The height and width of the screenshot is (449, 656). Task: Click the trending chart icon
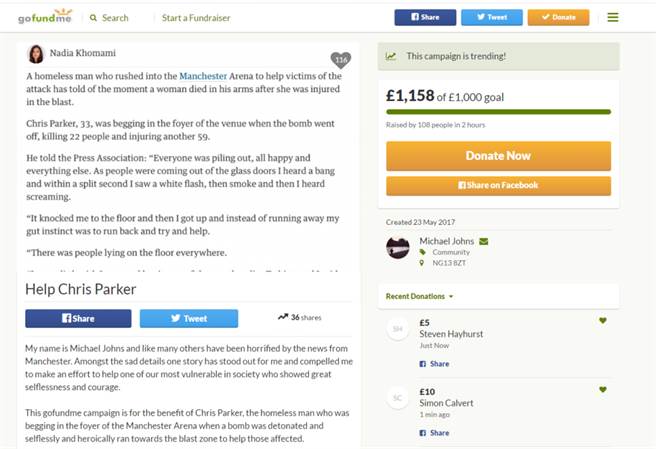point(391,57)
